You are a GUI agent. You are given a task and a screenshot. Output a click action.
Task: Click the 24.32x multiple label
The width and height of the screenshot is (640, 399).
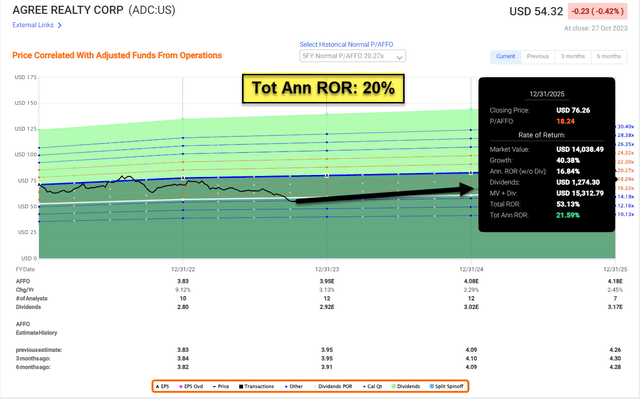pos(626,153)
